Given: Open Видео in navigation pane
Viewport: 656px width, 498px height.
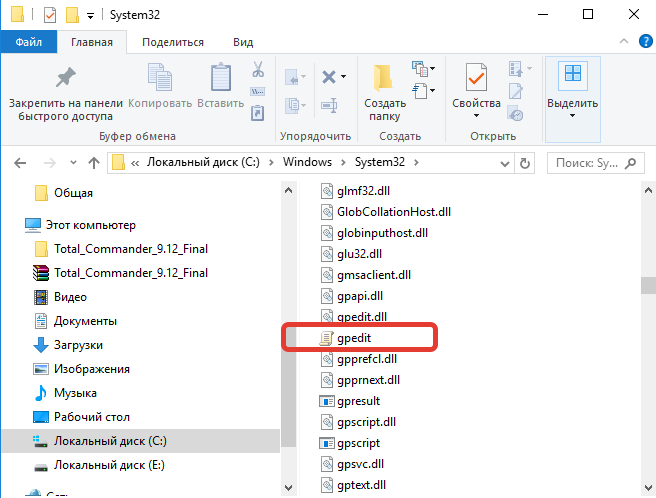Looking at the screenshot, I should 60,297.
